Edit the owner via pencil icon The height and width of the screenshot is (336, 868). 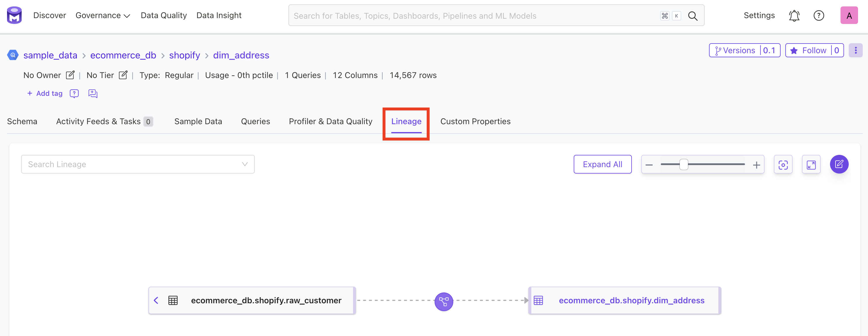coord(70,75)
